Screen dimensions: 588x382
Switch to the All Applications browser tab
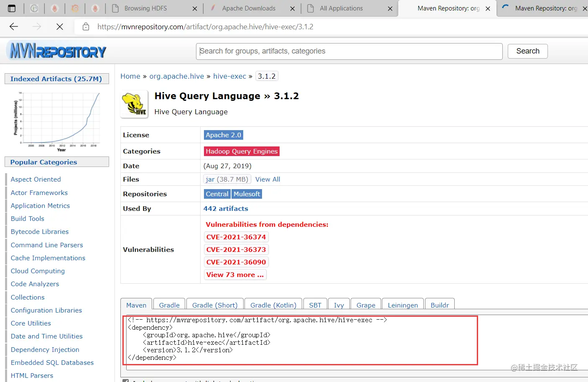coord(341,8)
